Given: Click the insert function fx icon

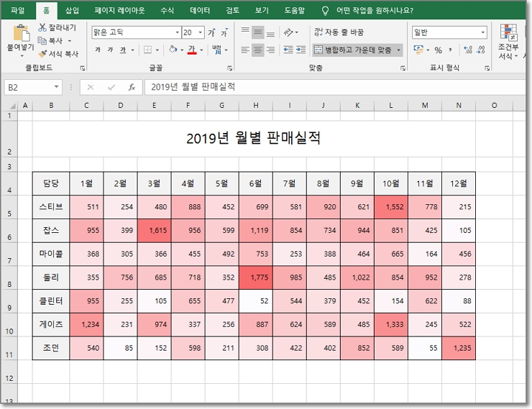Looking at the screenshot, I should (x=132, y=87).
